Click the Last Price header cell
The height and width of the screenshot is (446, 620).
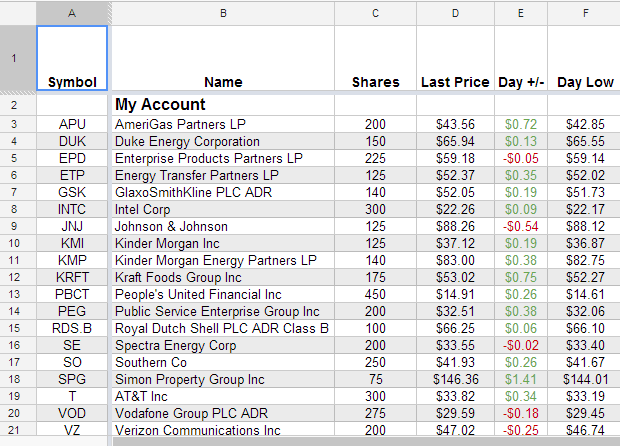455,59
